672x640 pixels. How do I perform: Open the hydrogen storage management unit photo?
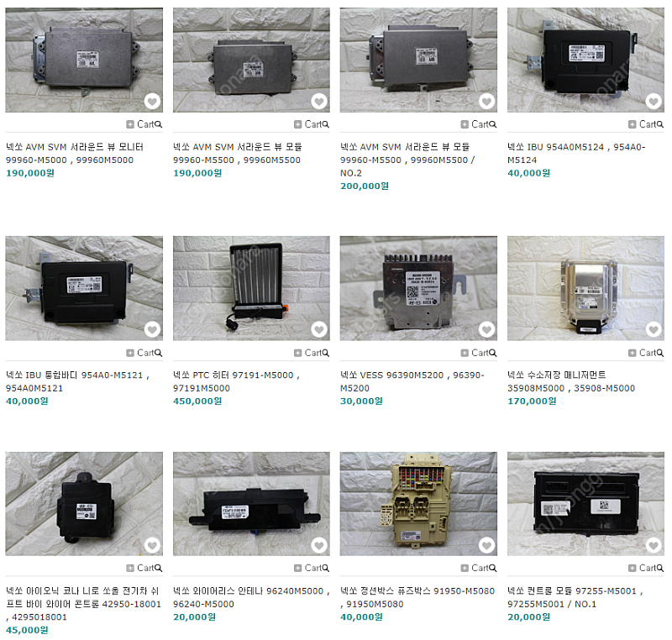tap(585, 288)
